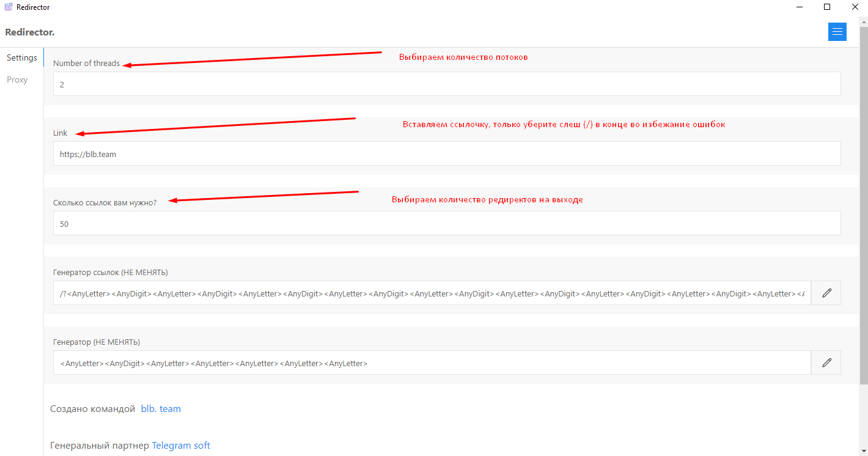Focus the Number of threads input
Screen dimensions: 868x456
446,84
